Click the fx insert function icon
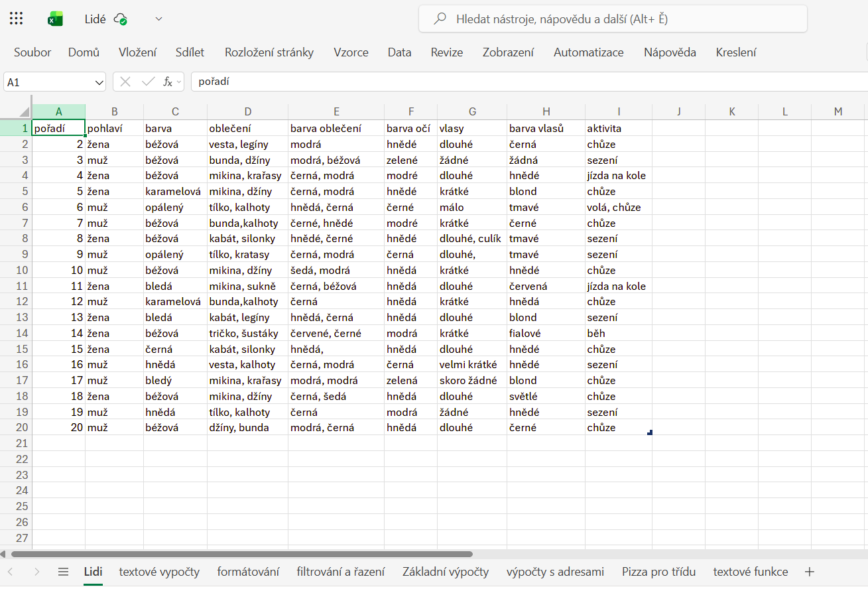The image size is (868, 591). click(x=168, y=82)
